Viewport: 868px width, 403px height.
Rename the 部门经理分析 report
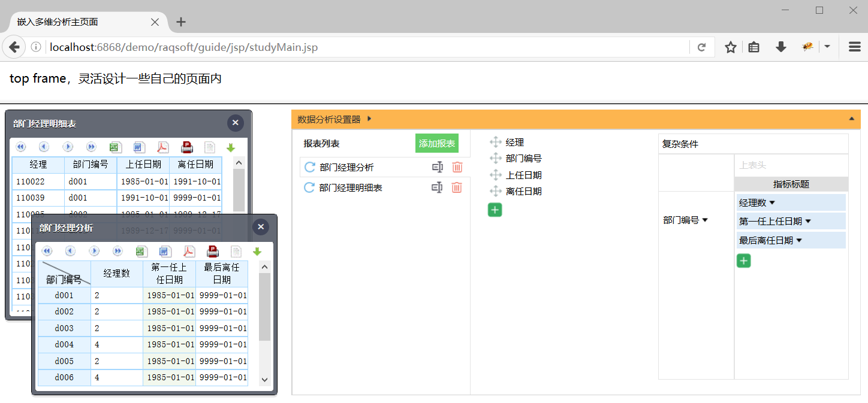(438, 167)
